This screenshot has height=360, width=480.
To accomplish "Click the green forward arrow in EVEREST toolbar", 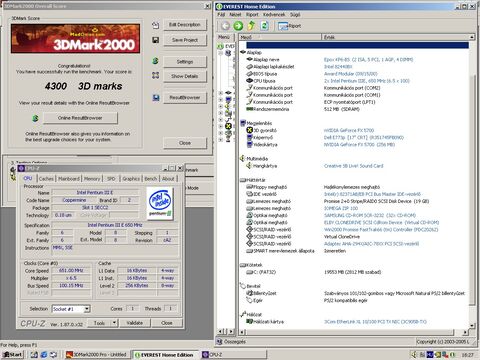I will click(238, 26).
